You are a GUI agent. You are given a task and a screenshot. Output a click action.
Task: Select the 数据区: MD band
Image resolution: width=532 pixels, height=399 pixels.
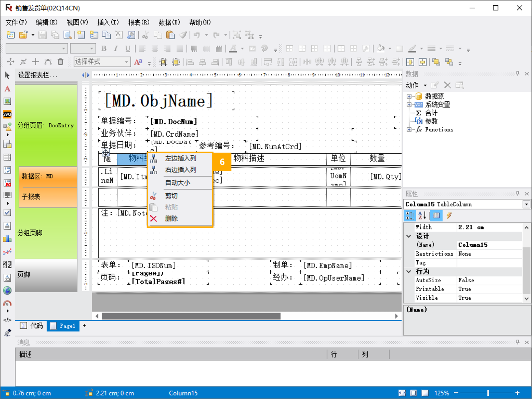click(48, 176)
